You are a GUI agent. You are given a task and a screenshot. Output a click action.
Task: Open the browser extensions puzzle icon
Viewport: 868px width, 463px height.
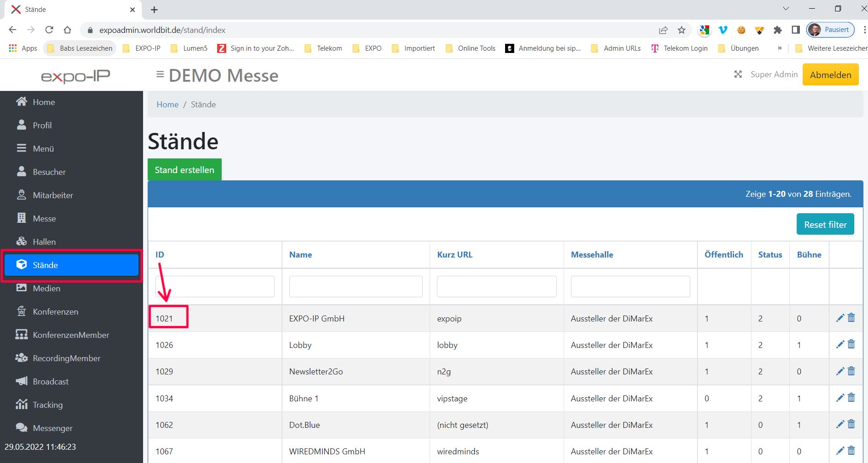point(777,30)
